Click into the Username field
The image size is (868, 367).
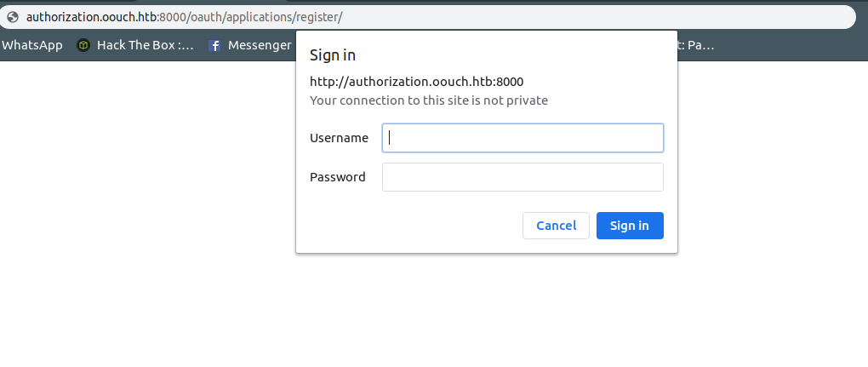click(x=523, y=138)
